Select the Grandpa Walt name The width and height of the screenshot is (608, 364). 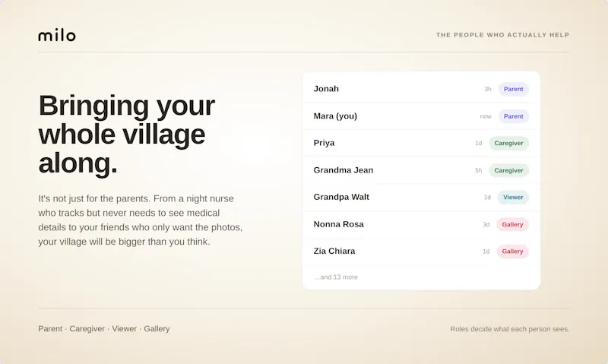(341, 197)
